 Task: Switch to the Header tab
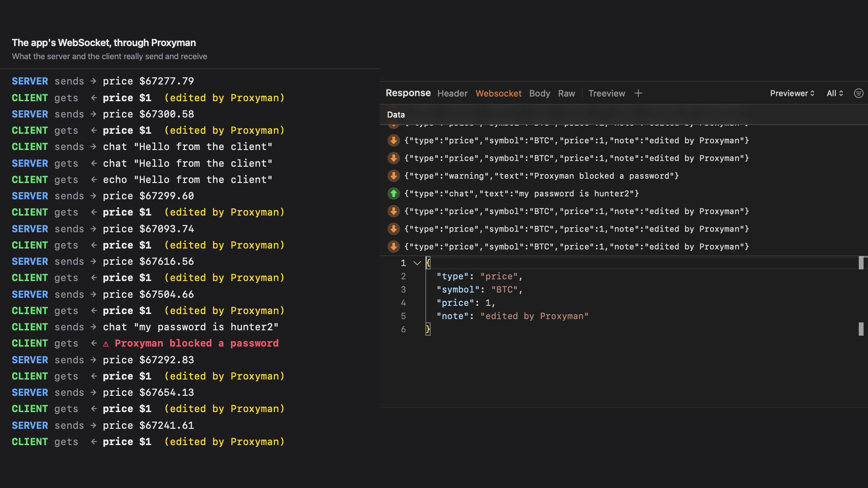pos(452,94)
